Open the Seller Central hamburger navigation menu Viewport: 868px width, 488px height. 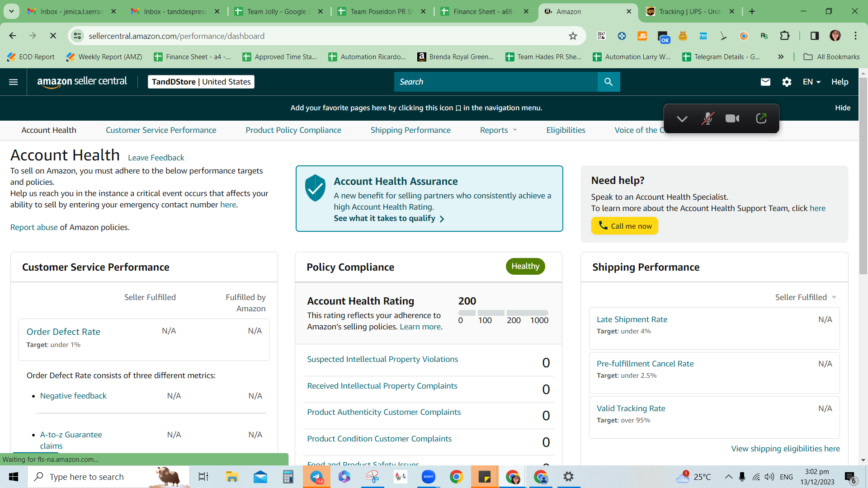[x=14, y=82]
